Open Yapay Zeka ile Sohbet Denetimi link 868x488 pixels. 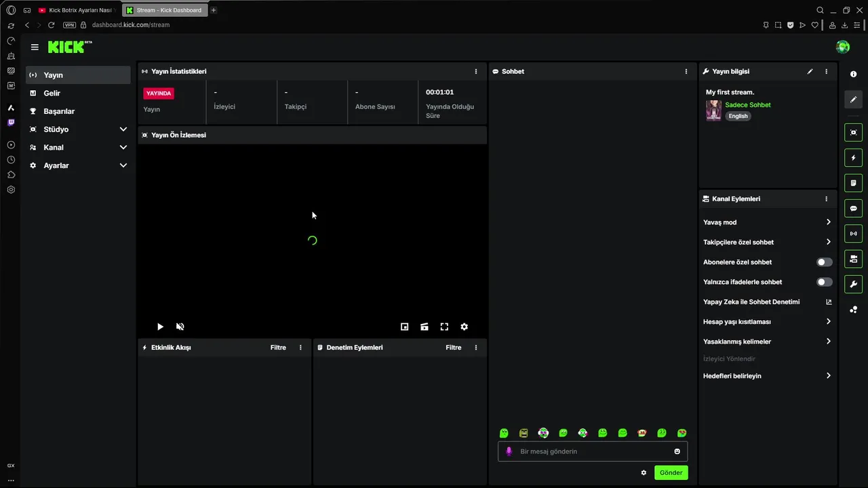[x=767, y=302]
